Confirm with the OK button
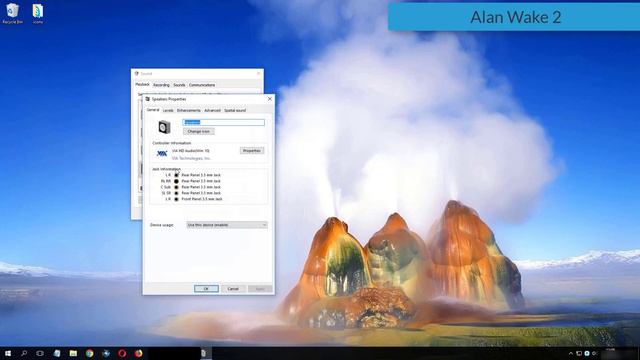This screenshot has height=360, width=640. [x=206, y=289]
